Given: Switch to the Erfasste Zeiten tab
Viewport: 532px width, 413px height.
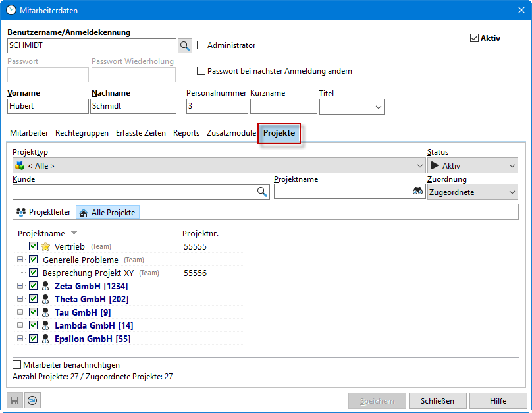Looking at the screenshot, I should click(140, 133).
